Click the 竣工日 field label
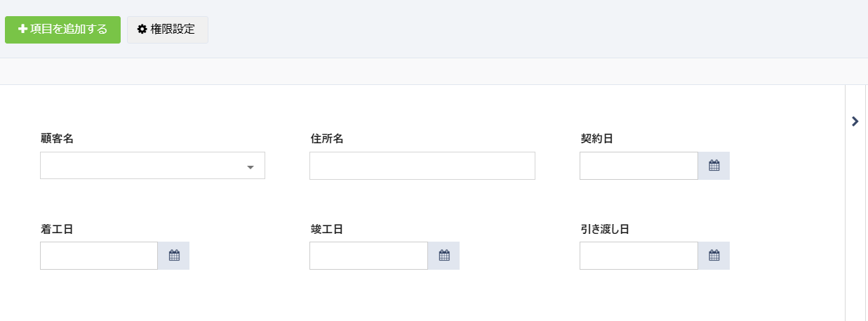The image size is (868, 321). coord(326,229)
